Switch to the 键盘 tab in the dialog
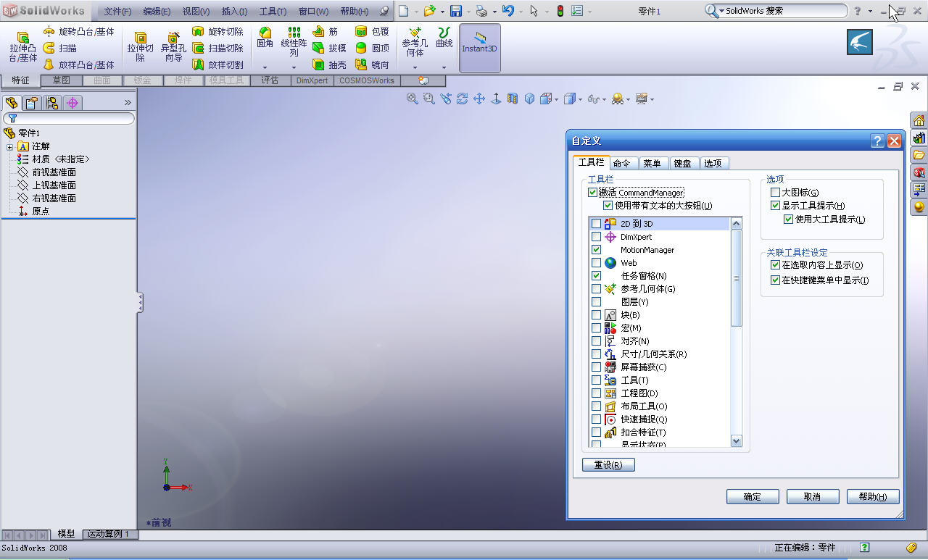 [x=682, y=164]
